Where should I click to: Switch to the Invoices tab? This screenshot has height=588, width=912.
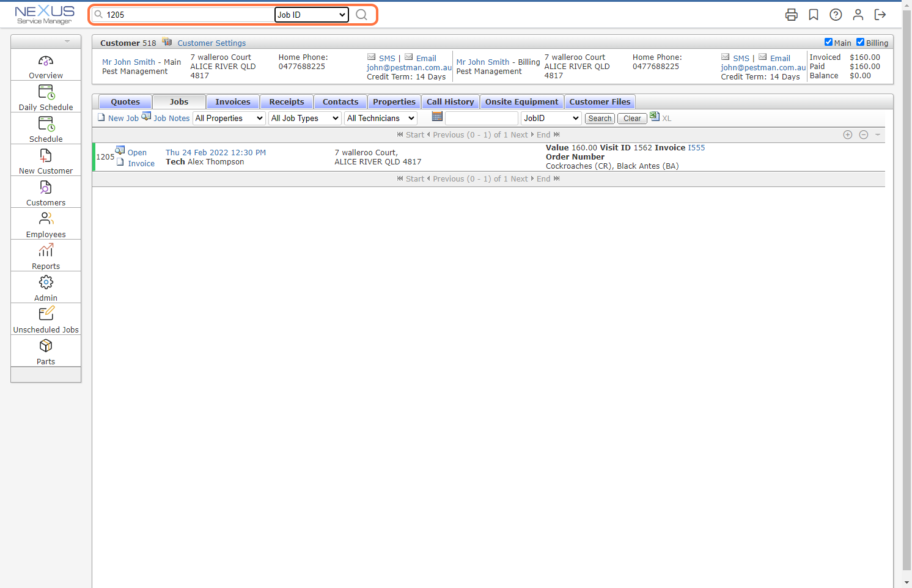pos(233,102)
